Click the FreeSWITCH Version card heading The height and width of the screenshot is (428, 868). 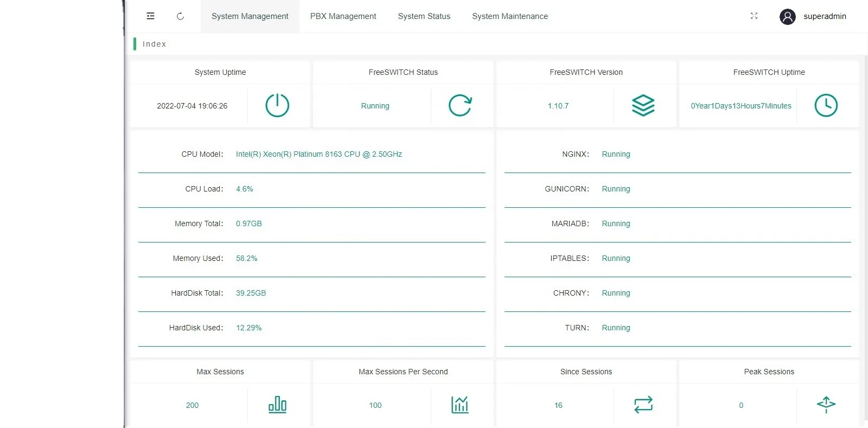click(586, 72)
